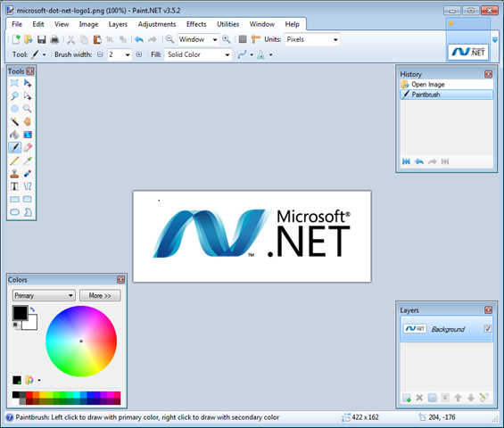Select the Paint Bucket tool

click(14, 135)
